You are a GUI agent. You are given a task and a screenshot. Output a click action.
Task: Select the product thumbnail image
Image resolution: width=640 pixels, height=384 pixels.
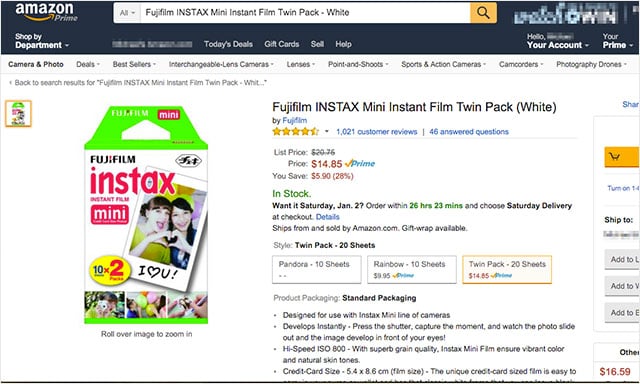[x=18, y=113]
